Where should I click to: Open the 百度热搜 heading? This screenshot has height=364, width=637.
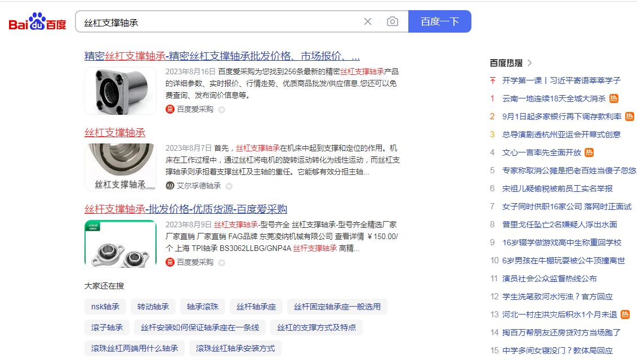506,63
